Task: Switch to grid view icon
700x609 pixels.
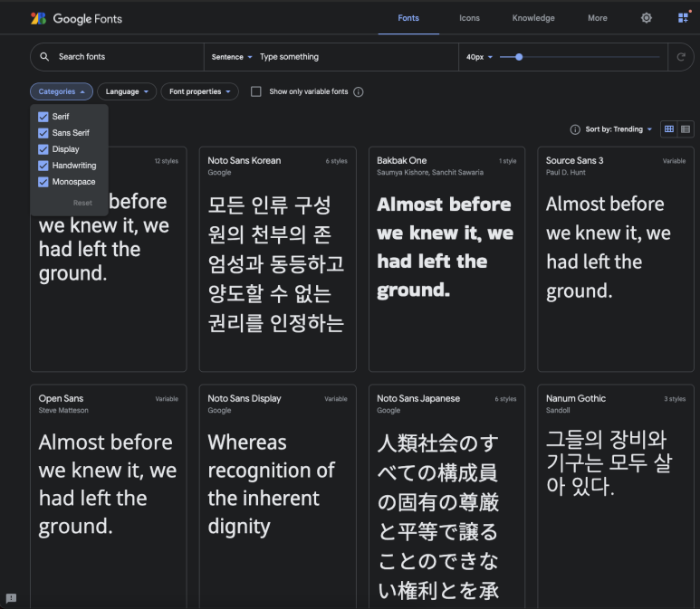Action: pyautogui.click(x=668, y=129)
